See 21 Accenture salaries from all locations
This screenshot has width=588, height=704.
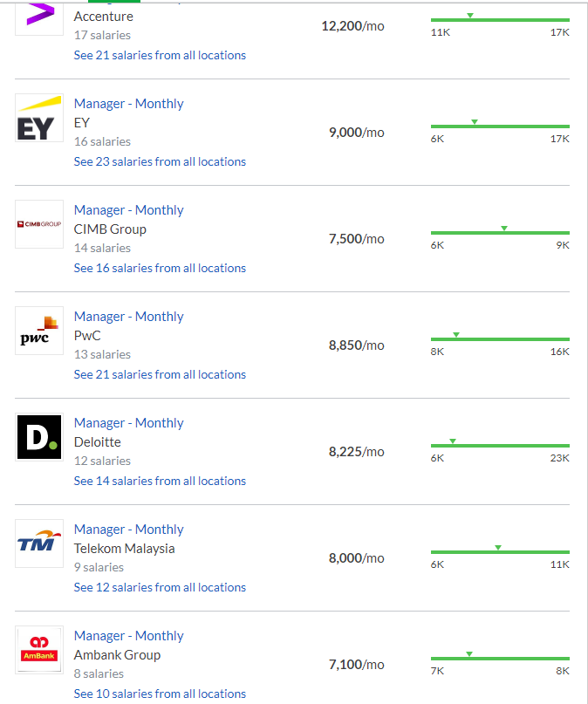tap(160, 55)
